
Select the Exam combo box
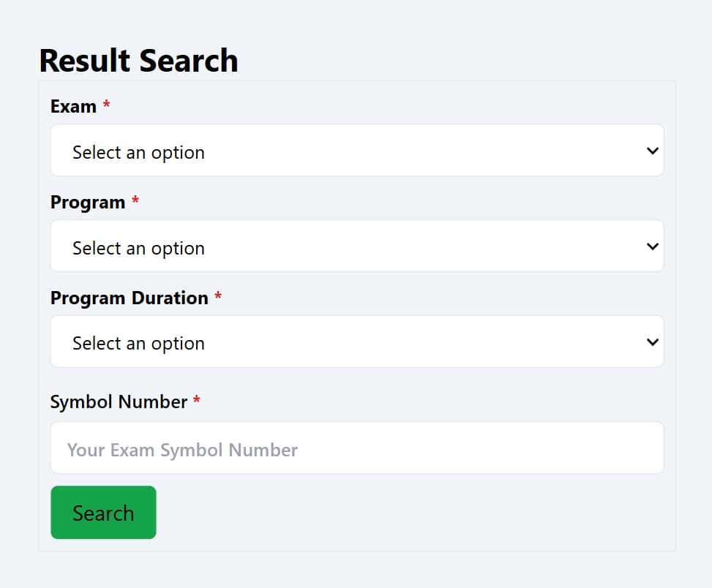click(357, 150)
